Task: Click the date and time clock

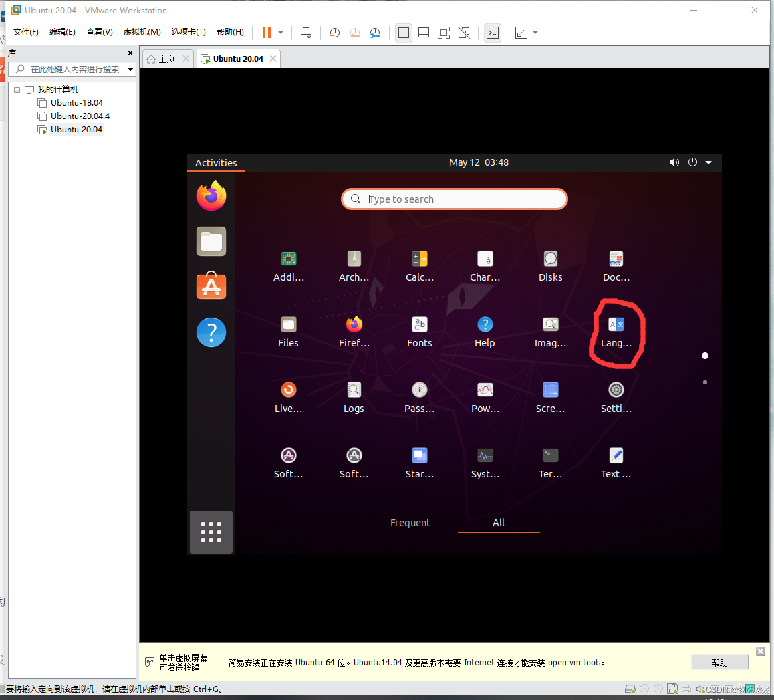Action: pyautogui.click(x=479, y=162)
